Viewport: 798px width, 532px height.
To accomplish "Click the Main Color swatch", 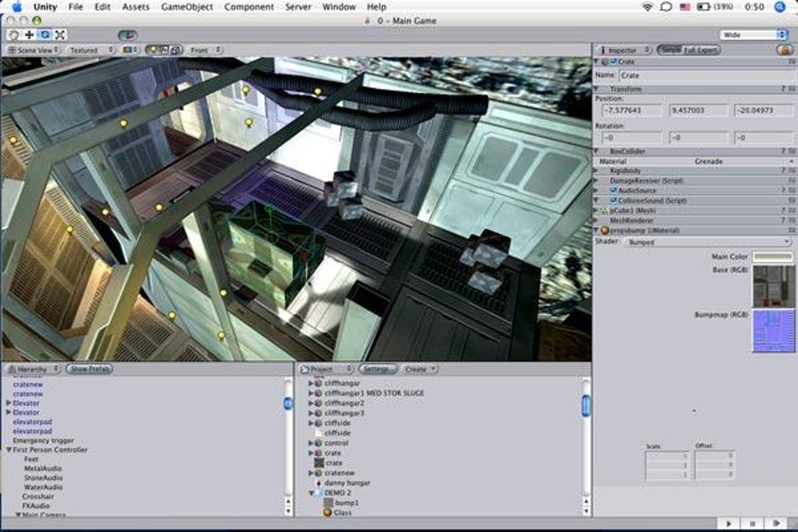I will [x=773, y=257].
